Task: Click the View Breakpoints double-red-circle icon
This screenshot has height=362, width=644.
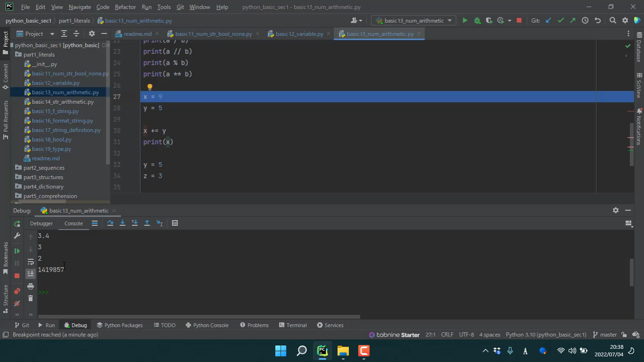Action: coord(17,291)
